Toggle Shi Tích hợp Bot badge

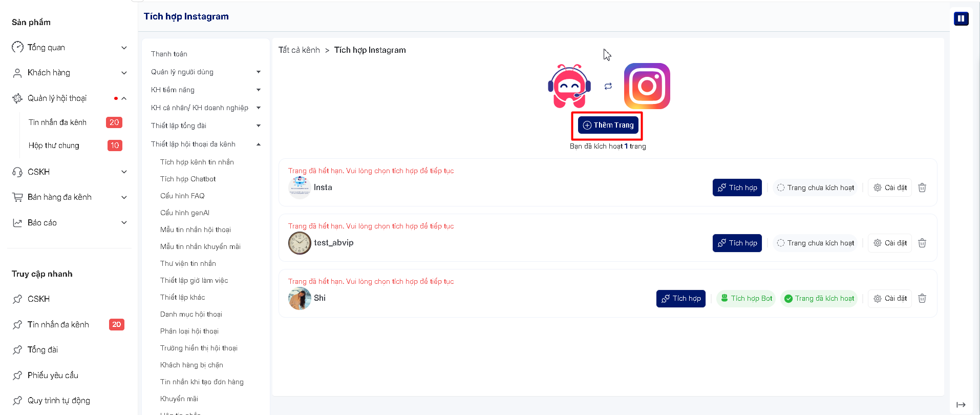(x=747, y=298)
